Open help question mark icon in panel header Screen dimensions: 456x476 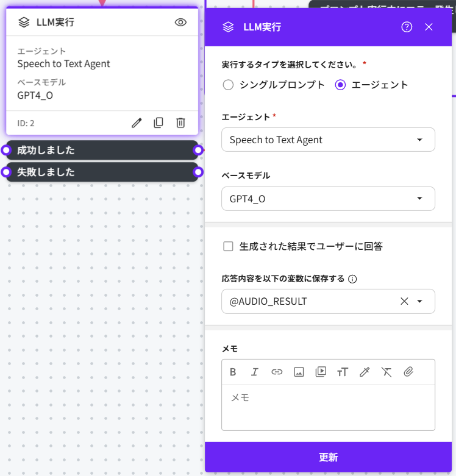[407, 27]
